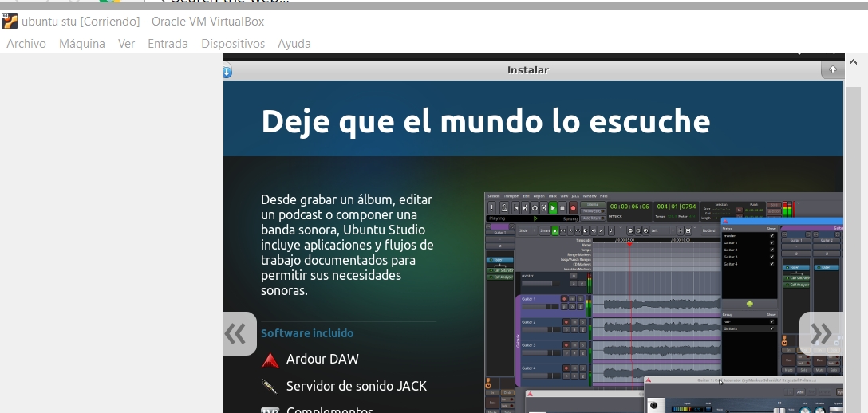Open the Archivo menu
Viewport: 868px width, 413px height.
click(x=26, y=44)
